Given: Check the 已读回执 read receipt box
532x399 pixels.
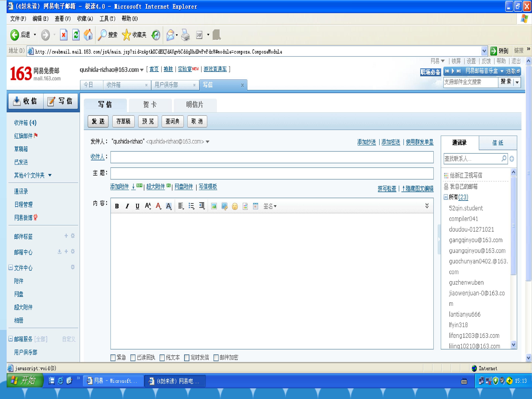Looking at the screenshot, I should (133, 358).
